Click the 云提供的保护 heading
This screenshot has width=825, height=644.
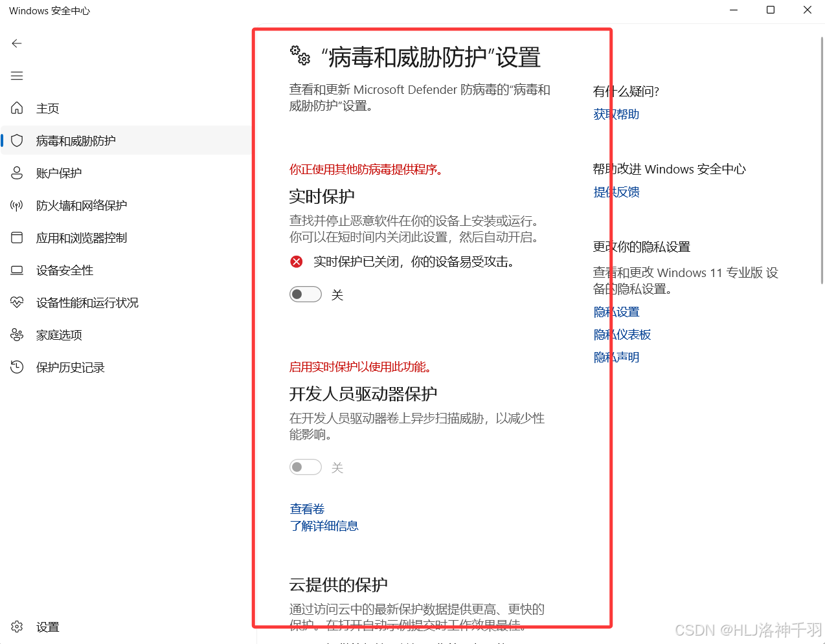pyautogui.click(x=338, y=584)
